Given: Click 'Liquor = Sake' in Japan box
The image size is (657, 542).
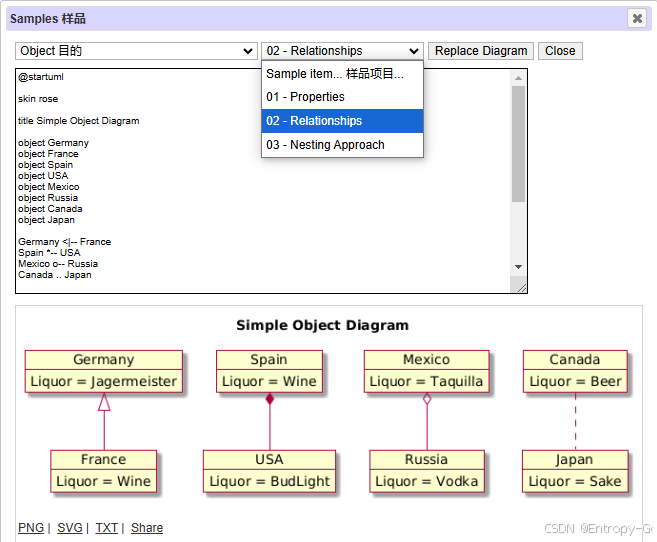Looking at the screenshot, I should click(575, 481).
